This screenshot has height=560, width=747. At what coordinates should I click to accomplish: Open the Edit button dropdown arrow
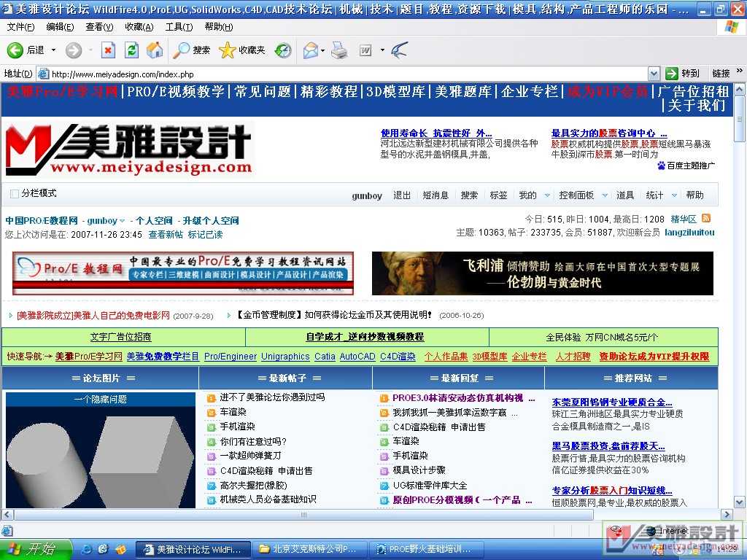point(382,50)
